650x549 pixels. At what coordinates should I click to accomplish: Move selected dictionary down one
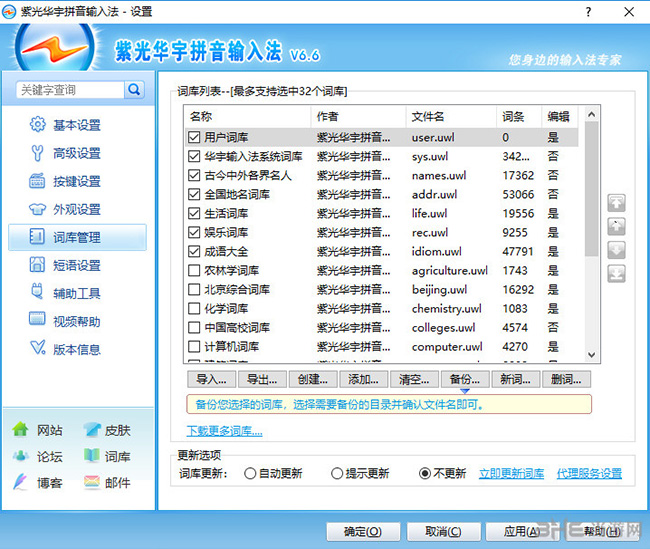pos(616,250)
